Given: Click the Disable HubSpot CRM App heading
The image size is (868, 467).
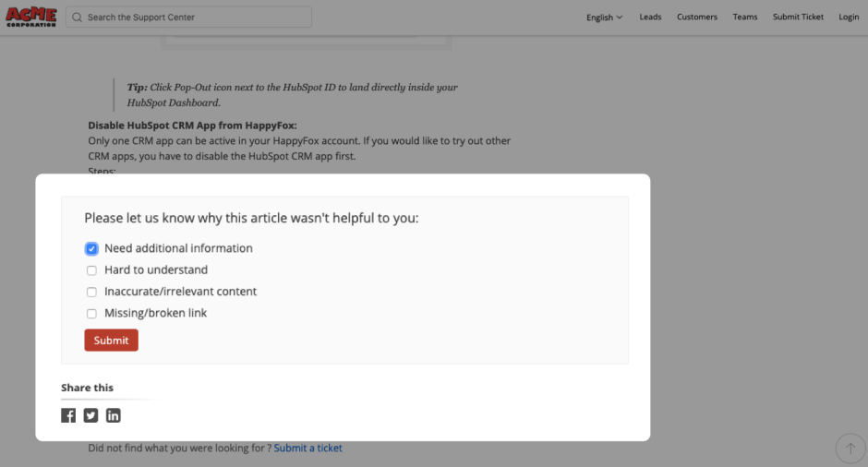Looking at the screenshot, I should (x=192, y=126).
